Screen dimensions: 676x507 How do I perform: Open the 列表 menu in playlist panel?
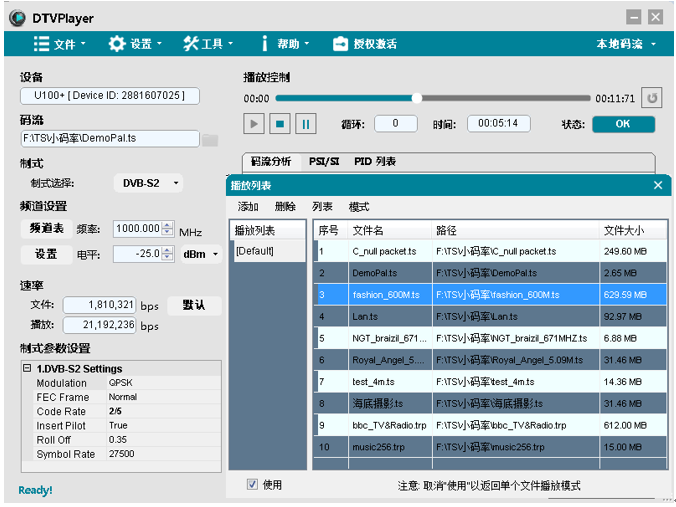pyautogui.click(x=322, y=207)
